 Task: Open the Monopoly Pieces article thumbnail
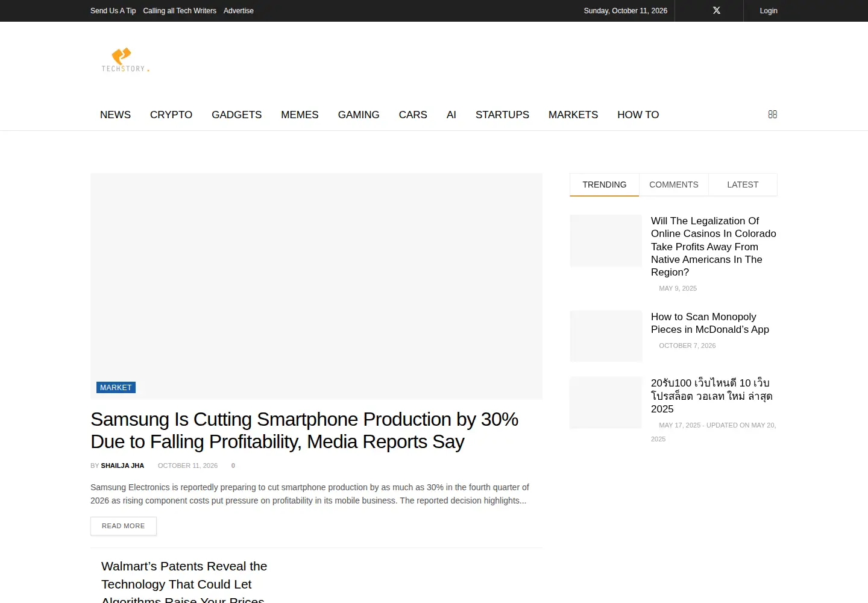click(606, 336)
